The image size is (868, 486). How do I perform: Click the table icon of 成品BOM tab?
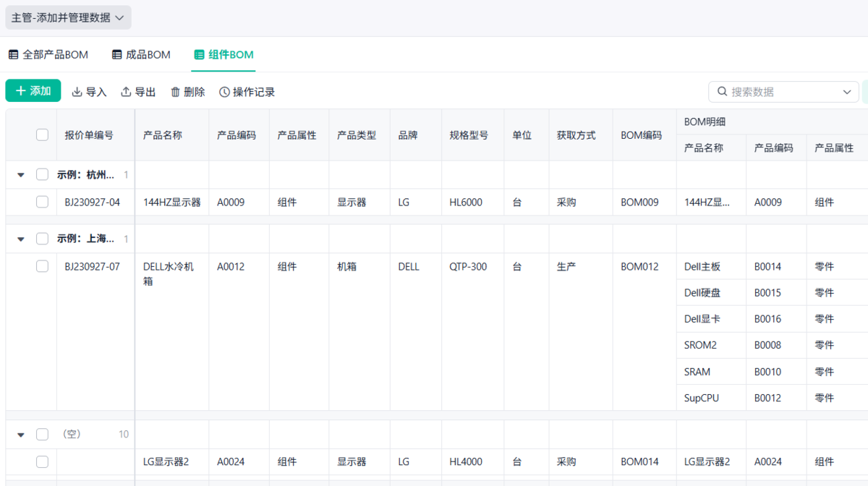pos(117,55)
